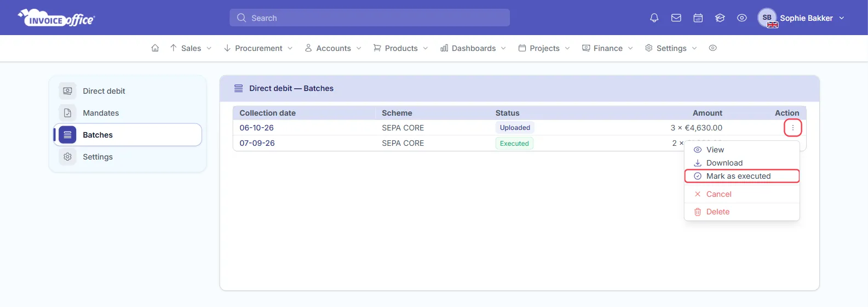Expand the Finance chevron
The image size is (868, 307).
[x=630, y=48]
